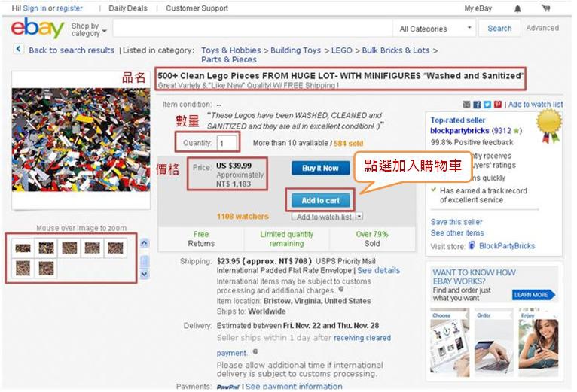Open the shopping cart icon
The height and width of the screenshot is (392, 577).
point(545,8)
